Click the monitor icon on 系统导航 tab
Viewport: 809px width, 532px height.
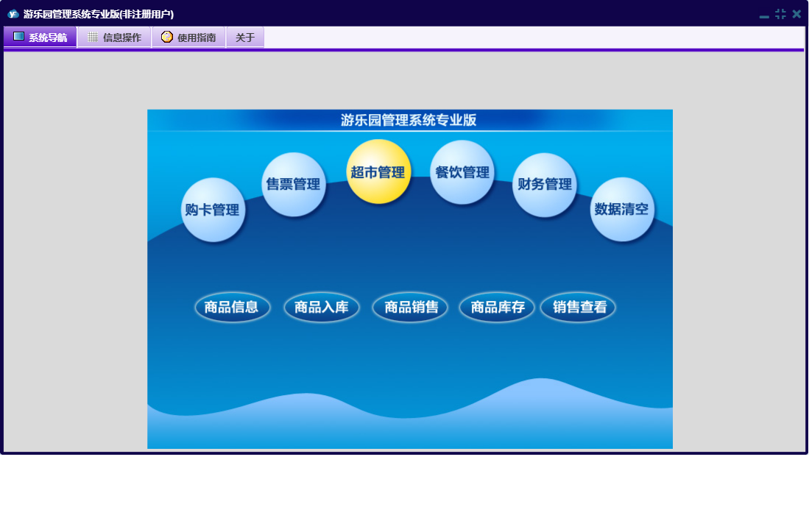[18, 37]
